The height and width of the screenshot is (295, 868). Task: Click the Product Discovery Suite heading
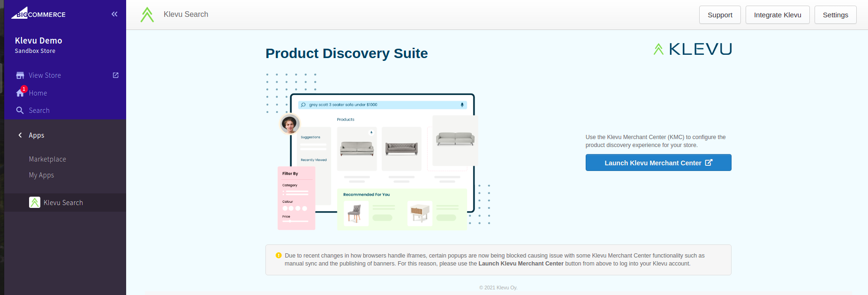(347, 53)
